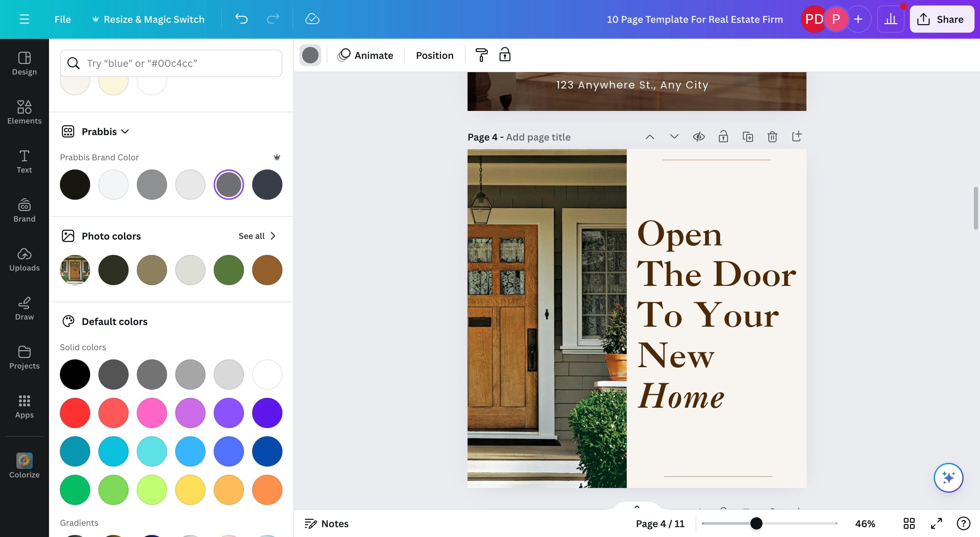Image resolution: width=980 pixels, height=537 pixels.
Task: Select the red default solid color
Action: point(75,413)
